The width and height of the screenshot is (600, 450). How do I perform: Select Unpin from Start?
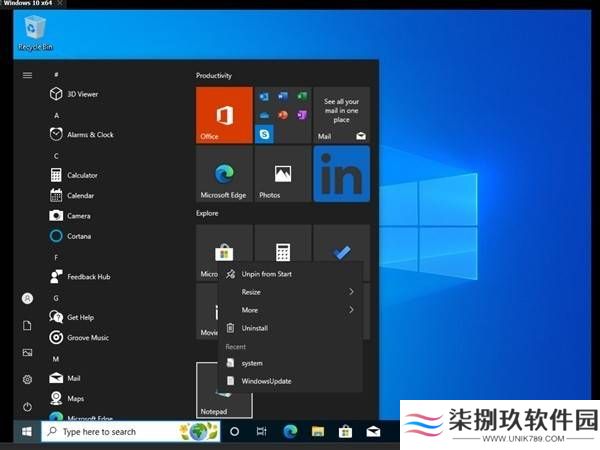click(291, 274)
